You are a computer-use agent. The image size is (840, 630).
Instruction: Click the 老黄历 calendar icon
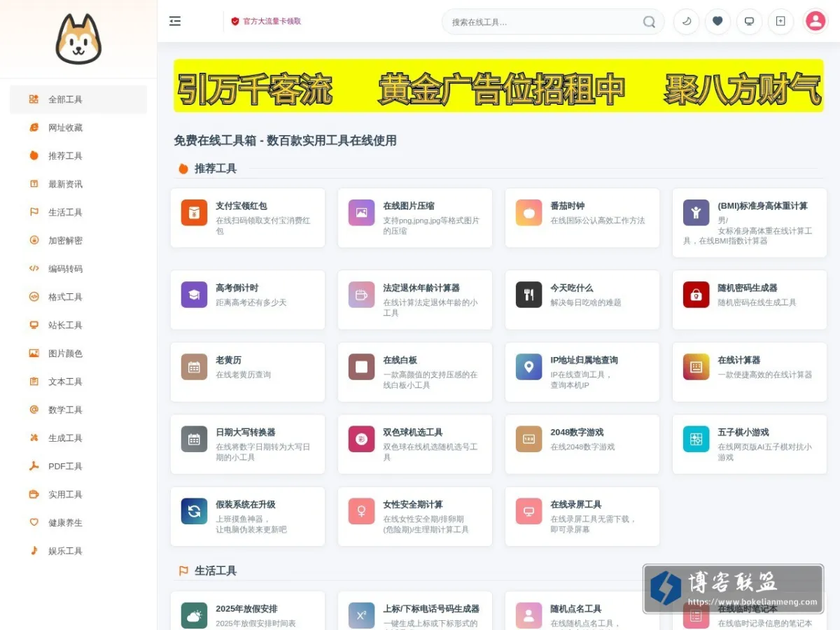[x=194, y=367]
